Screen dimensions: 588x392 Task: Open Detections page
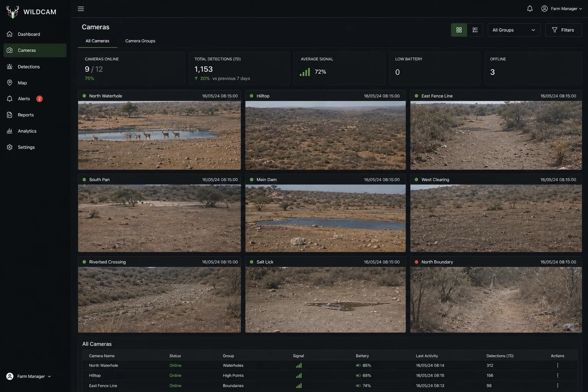click(35, 67)
